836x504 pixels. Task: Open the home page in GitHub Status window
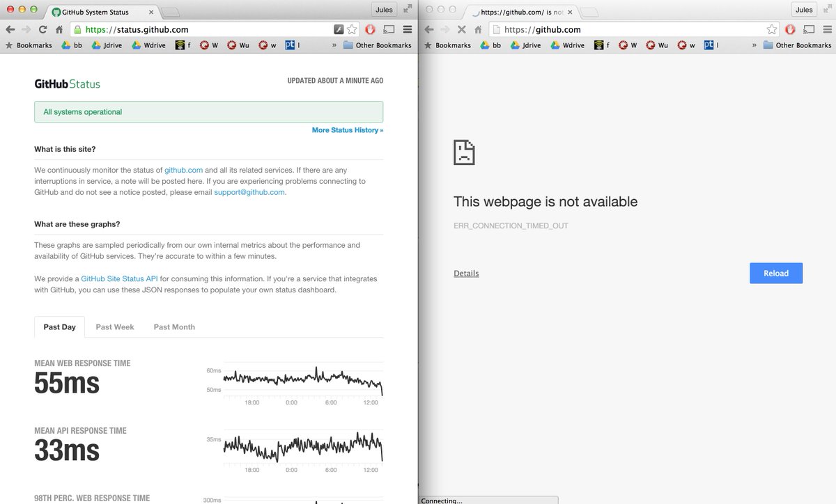coord(60,30)
